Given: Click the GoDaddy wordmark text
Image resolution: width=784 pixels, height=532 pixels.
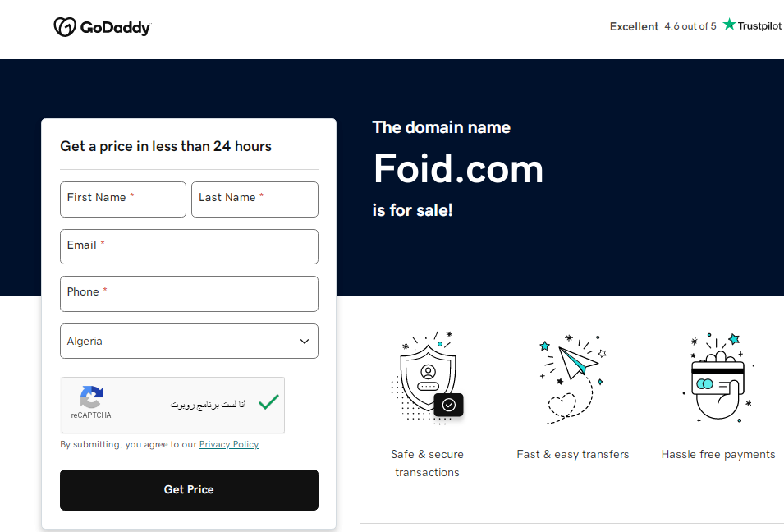Looking at the screenshot, I should [x=116, y=28].
